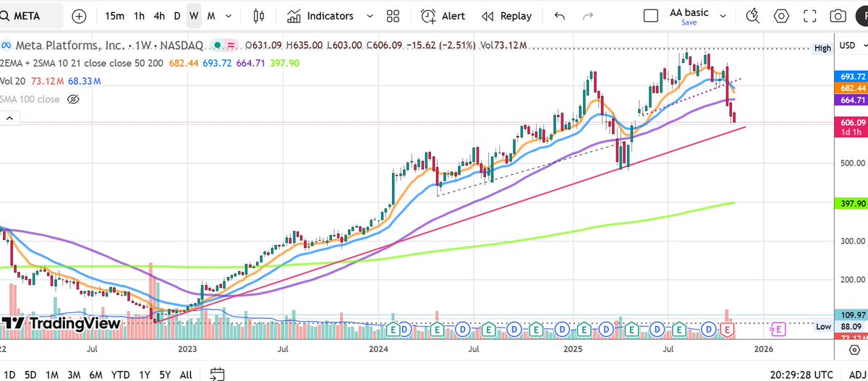Set the 6M date range
This screenshot has width=868, height=381.
pyautogui.click(x=96, y=374)
